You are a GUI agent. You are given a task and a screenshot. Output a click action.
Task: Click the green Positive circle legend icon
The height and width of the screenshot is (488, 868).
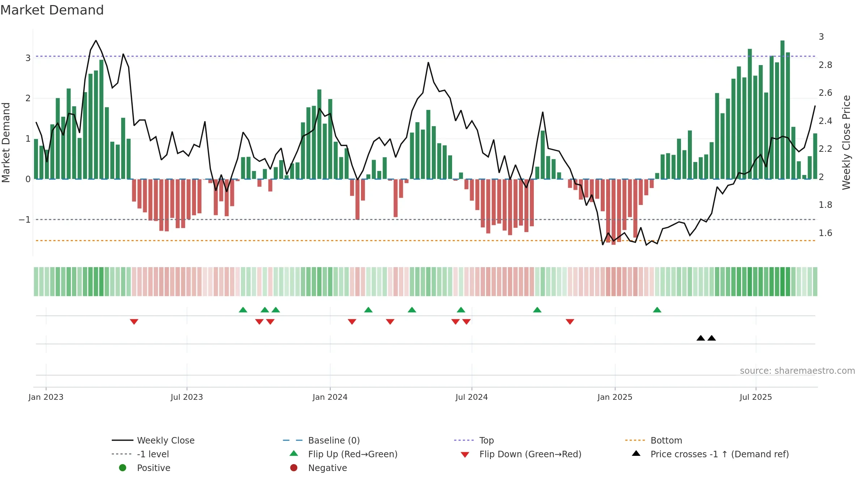(123, 468)
